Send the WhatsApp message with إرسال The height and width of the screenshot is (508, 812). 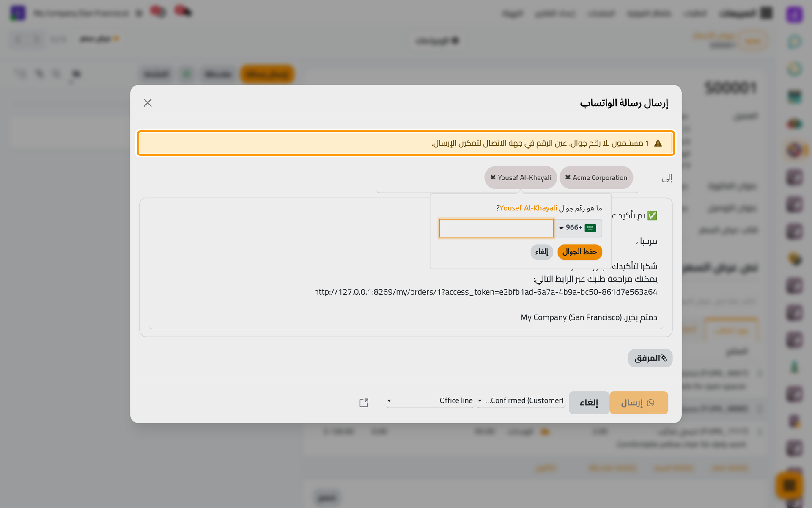click(x=639, y=403)
